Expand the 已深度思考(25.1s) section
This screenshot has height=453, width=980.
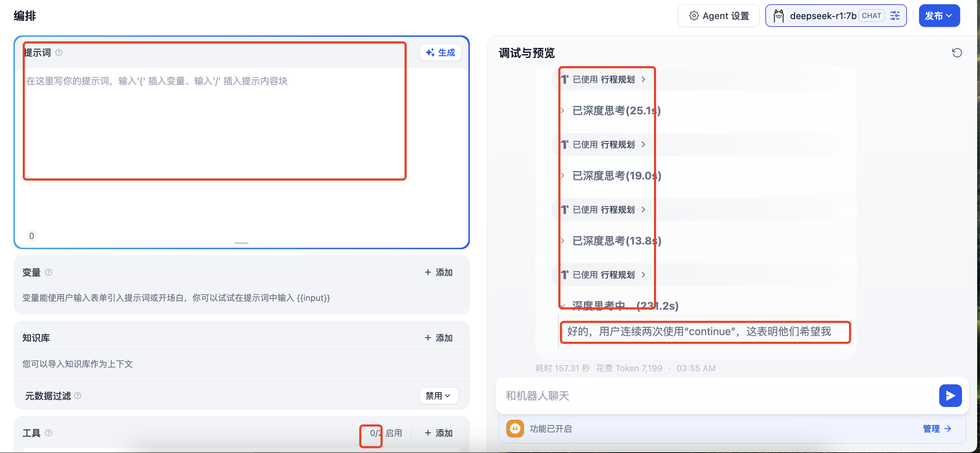[615, 110]
